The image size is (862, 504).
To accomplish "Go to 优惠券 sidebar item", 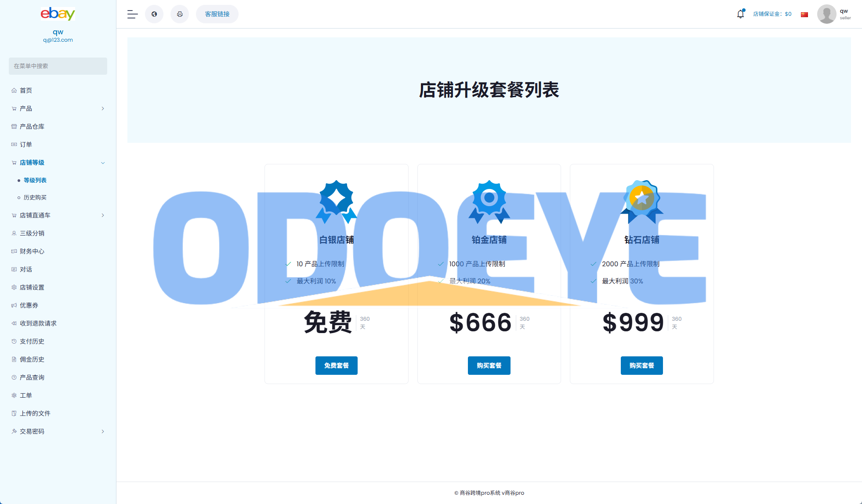I will click(29, 305).
